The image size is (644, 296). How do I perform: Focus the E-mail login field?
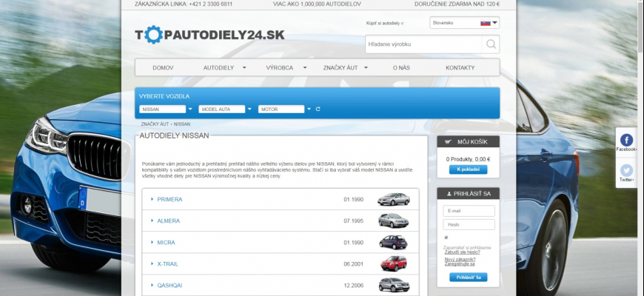[469, 211]
